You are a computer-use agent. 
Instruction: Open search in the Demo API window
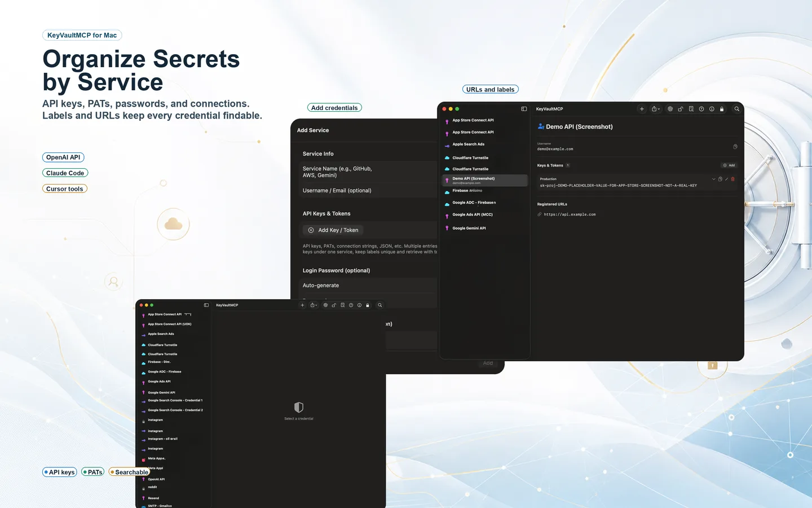(x=737, y=109)
